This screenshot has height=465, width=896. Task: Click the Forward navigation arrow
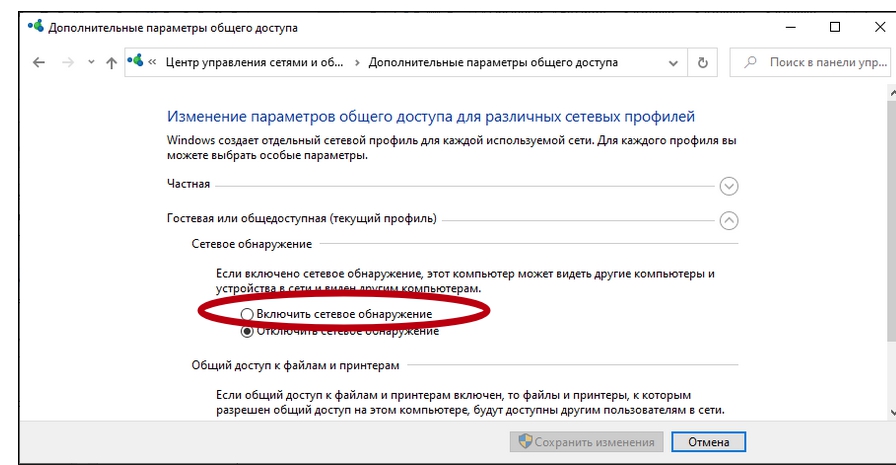point(68,62)
